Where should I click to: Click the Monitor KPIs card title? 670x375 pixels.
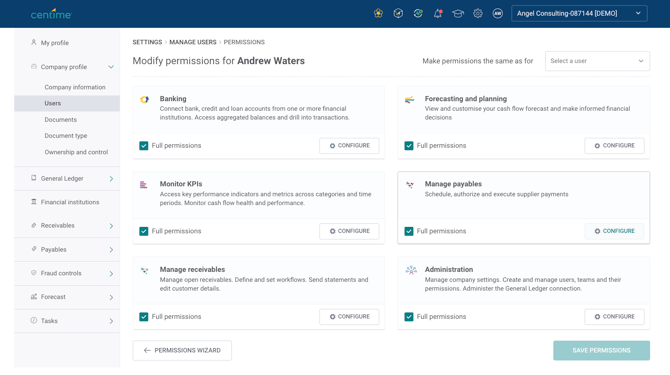tap(181, 184)
